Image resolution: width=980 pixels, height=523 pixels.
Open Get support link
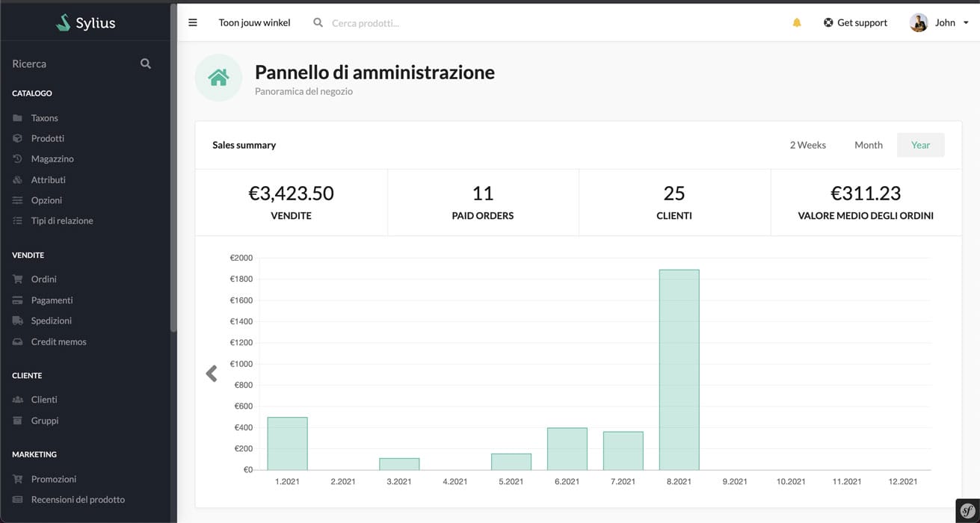[x=855, y=22]
